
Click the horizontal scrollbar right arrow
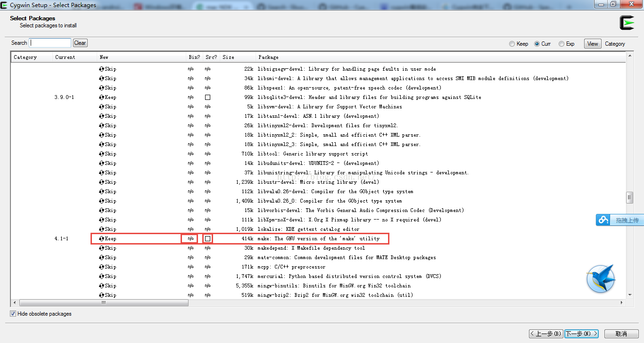(622, 302)
